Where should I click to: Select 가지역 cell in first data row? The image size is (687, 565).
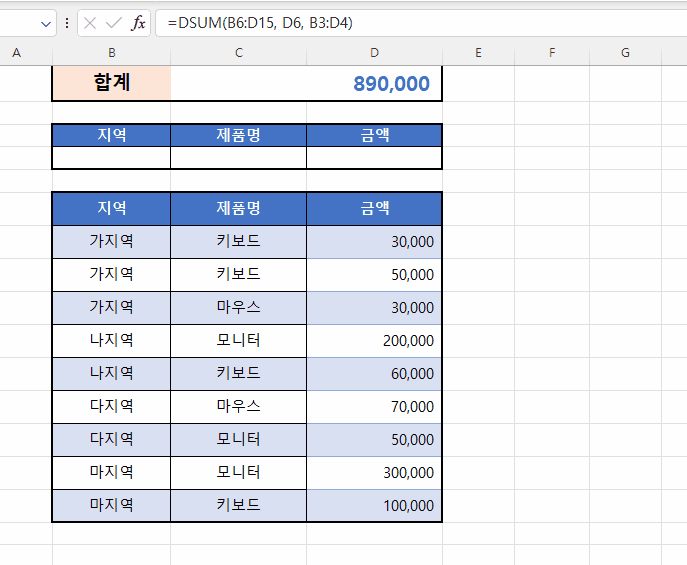click(112, 242)
